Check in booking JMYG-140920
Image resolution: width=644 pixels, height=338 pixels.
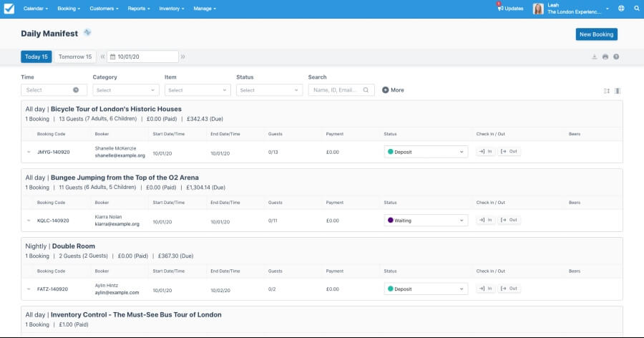click(x=485, y=151)
